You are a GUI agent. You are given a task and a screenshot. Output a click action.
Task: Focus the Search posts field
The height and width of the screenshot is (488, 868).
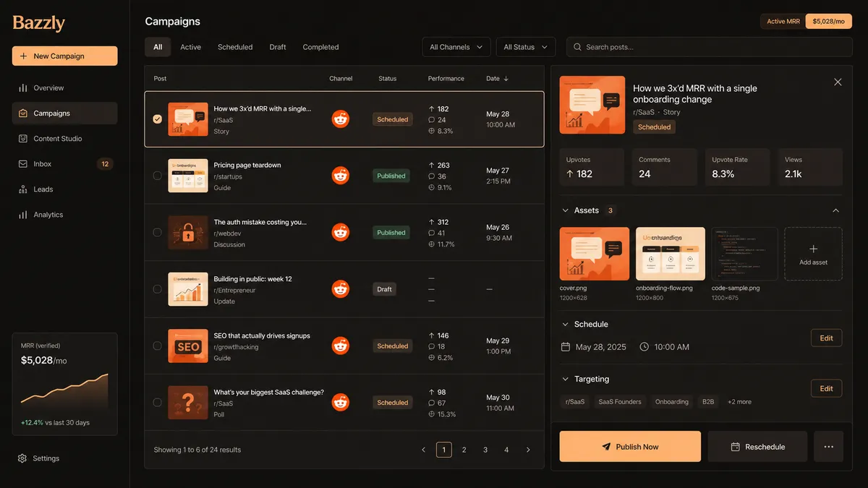click(x=710, y=47)
